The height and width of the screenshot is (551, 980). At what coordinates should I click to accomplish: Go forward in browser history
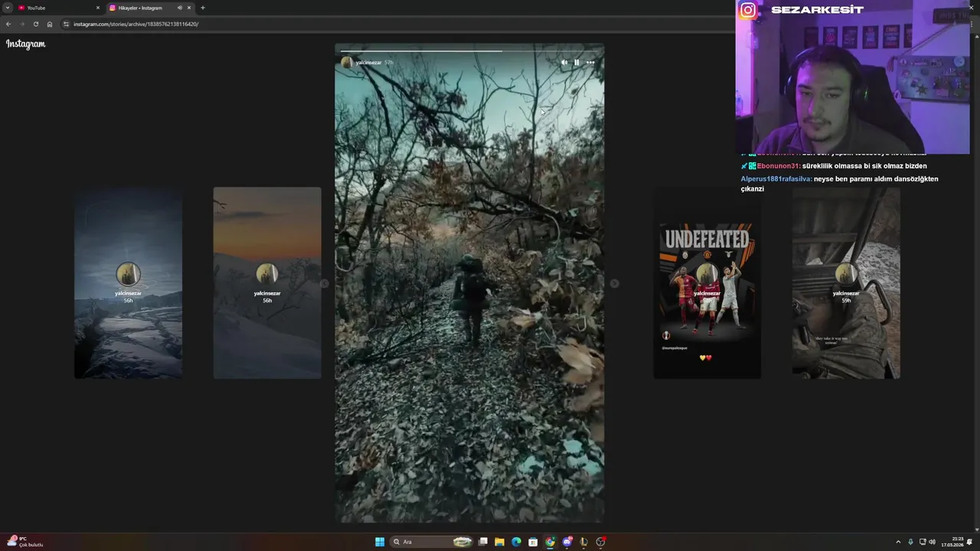point(21,24)
